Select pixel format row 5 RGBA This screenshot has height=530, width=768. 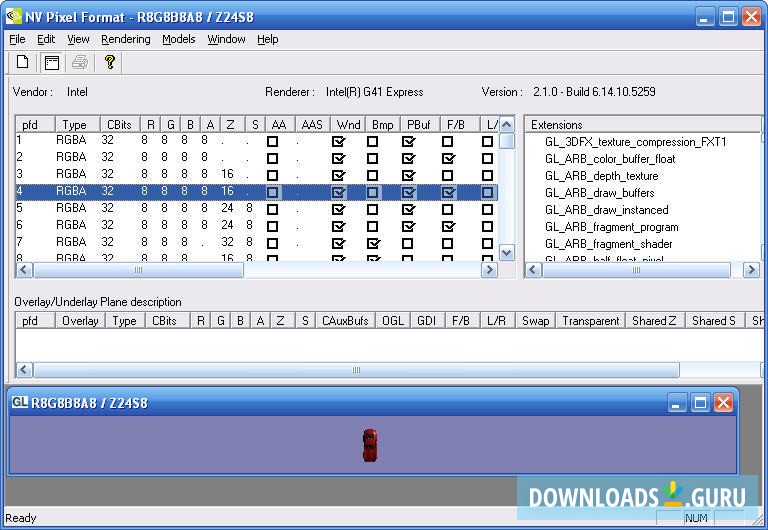pos(257,209)
